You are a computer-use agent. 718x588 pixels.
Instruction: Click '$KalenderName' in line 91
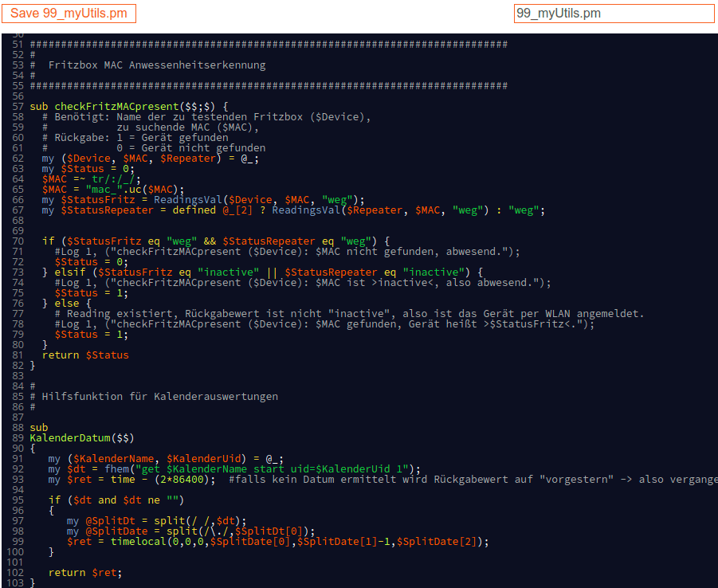[x=113, y=459]
